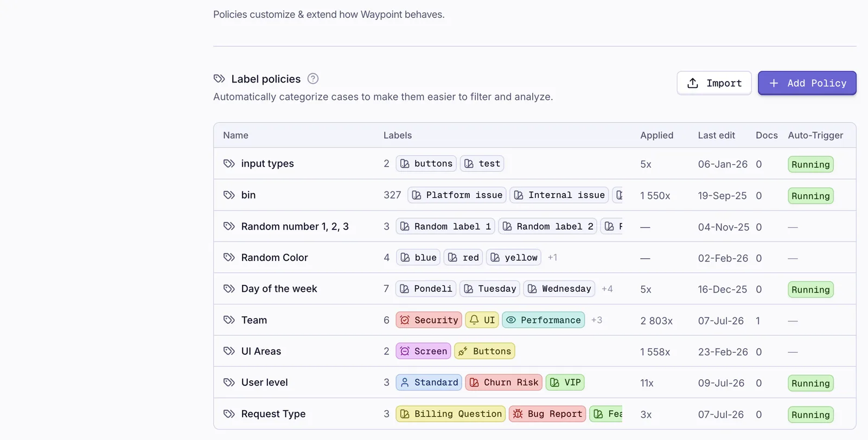The width and height of the screenshot is (868, 440).
Task: Expand the +1 labels in Random Color
Action: coord(552,257)
